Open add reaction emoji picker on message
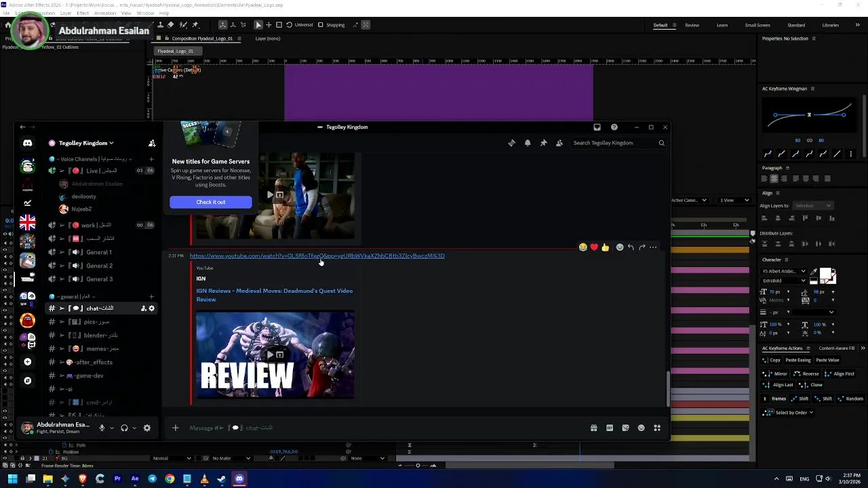 tap(619, 247)
